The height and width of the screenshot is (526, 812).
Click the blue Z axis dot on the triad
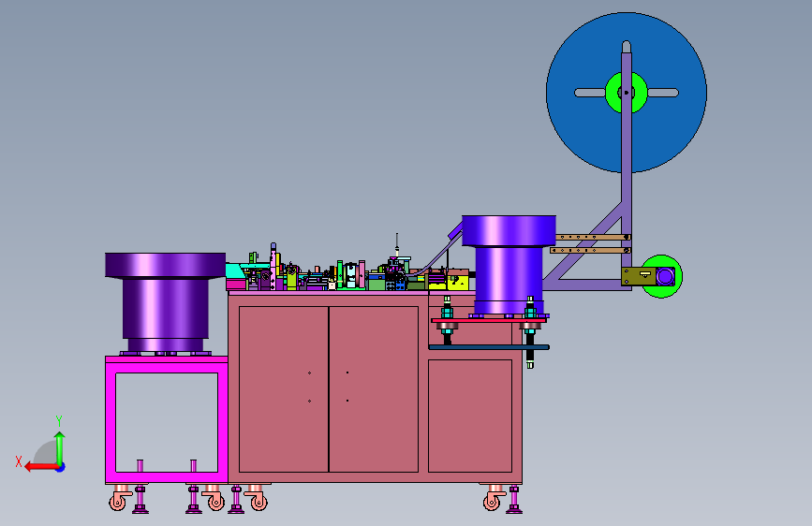click(61, 468)
